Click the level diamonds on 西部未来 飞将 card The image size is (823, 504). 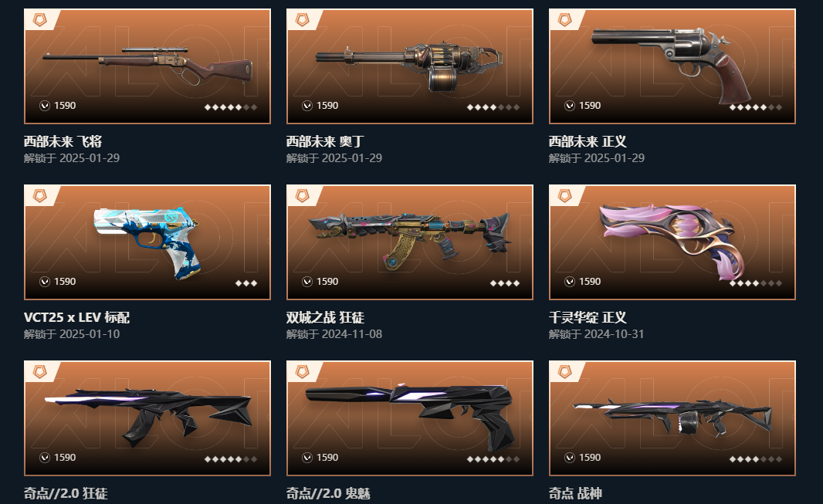(230, 107)
